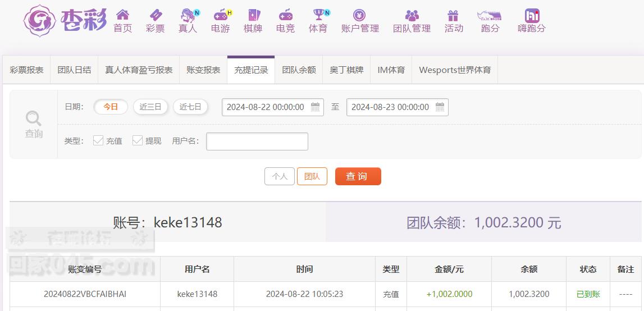
Task: Select the 个人 button
Action: pyautogui.click(x=279, y=176)
